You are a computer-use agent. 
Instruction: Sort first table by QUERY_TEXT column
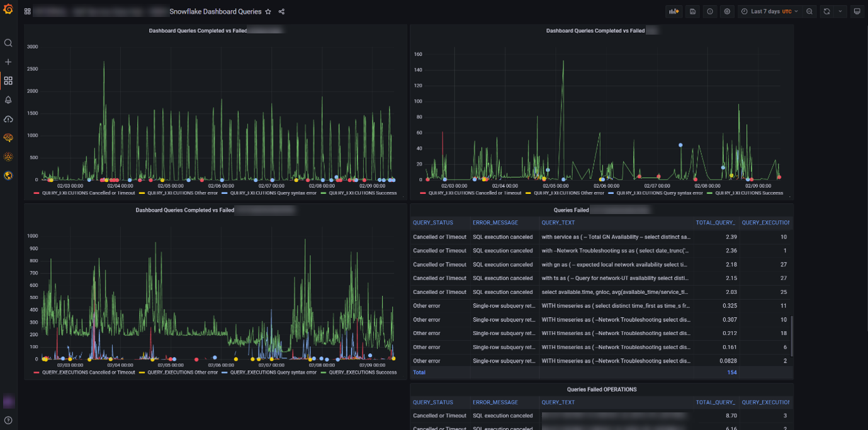coord(558,222)
